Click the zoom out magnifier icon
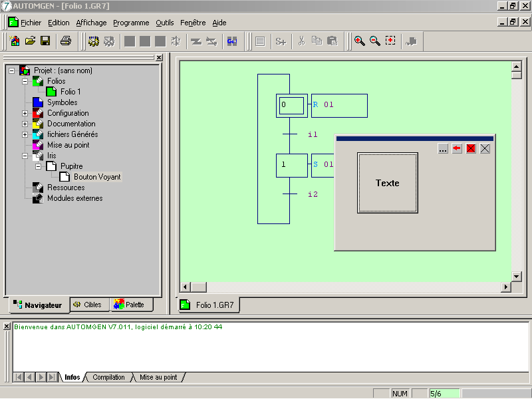This screenshot has height=399, width=532. coord(375,41)
